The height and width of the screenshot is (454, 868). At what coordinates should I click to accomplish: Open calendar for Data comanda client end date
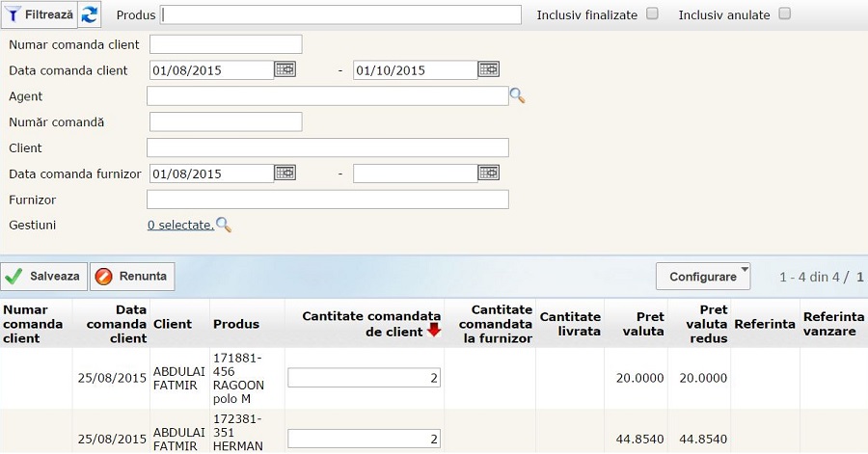489,69
